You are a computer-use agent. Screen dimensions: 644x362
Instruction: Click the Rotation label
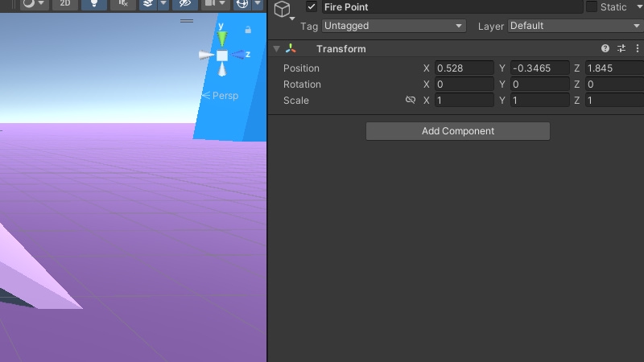click(x=302, y=84)
